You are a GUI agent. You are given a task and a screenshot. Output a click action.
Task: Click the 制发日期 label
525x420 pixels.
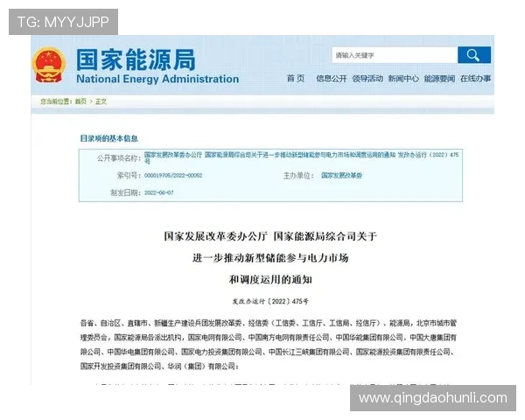[x=125, y=192]
